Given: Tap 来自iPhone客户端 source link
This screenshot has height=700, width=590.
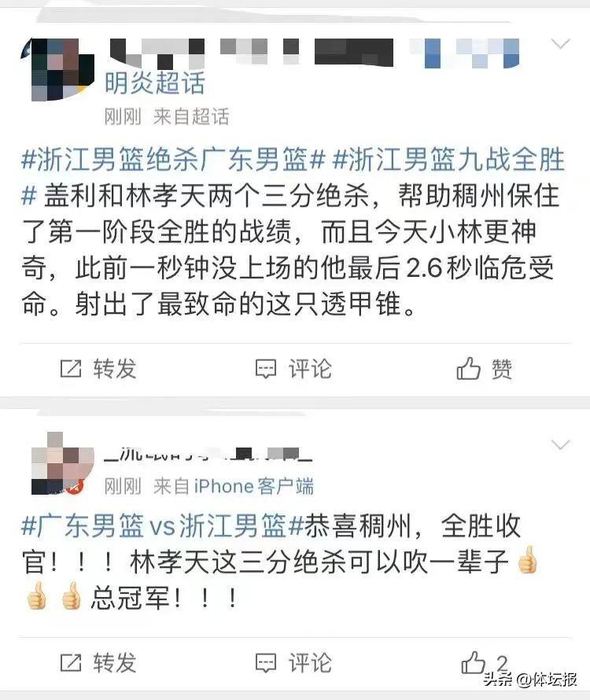Looking at the screenshot, I should coord(233,486).
